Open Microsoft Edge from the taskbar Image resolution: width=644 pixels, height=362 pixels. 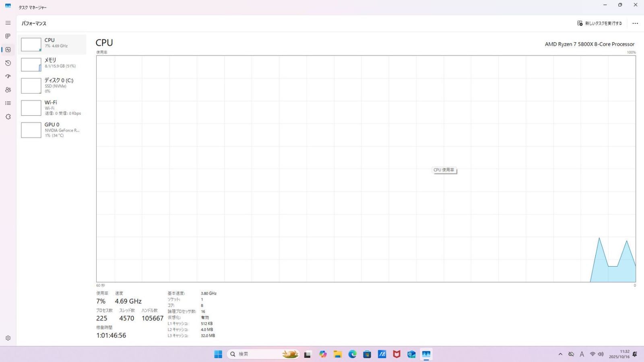coord(352,354)
